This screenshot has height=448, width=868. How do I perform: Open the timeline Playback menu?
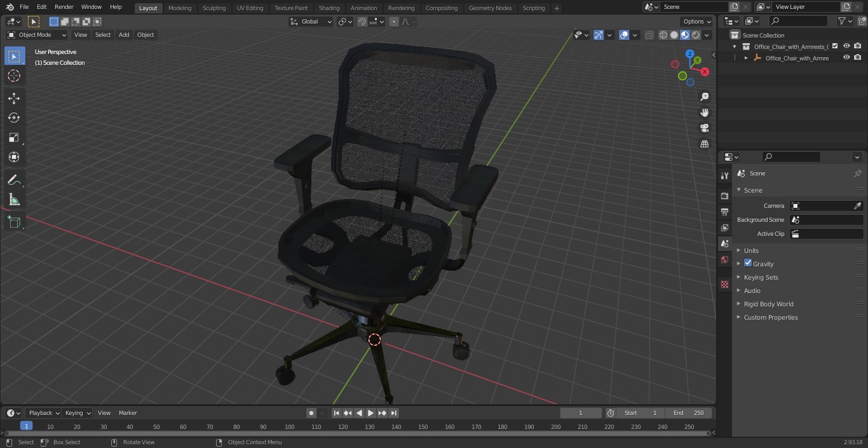[43, 413]
